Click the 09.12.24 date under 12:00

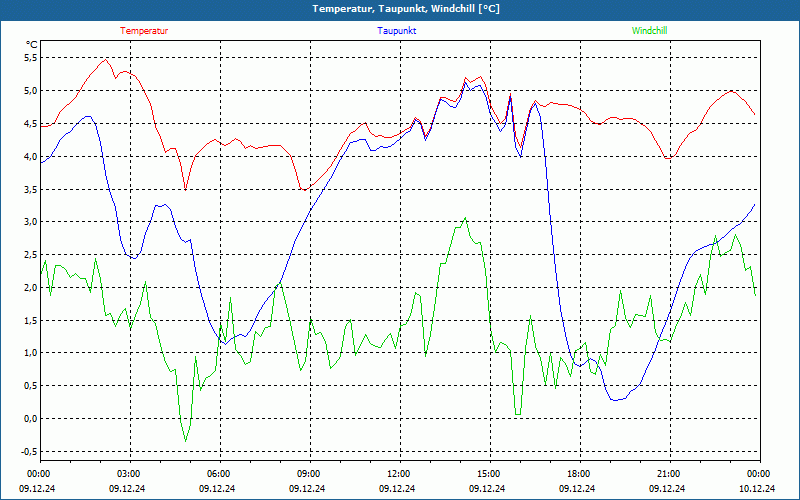[397, 488]
